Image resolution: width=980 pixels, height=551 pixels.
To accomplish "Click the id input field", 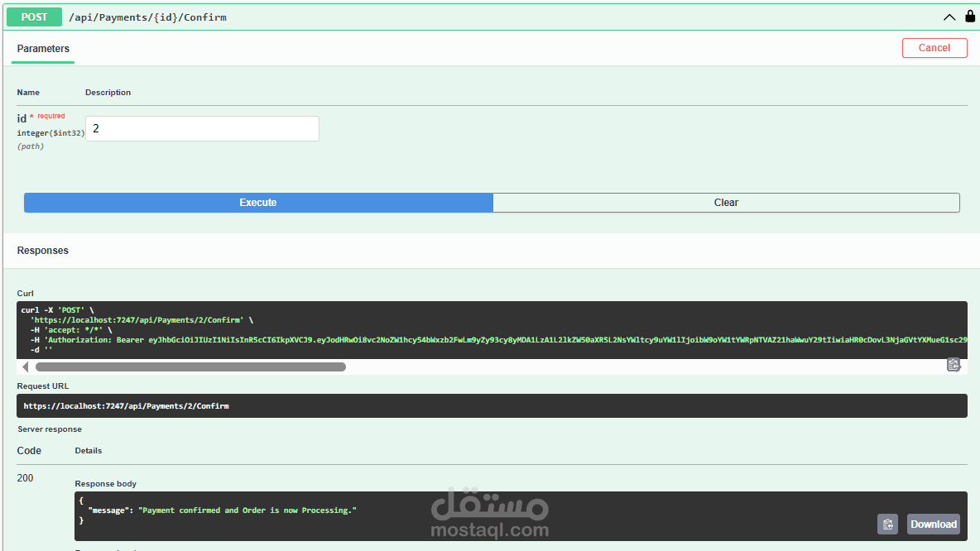I will [x=202, y=129].
